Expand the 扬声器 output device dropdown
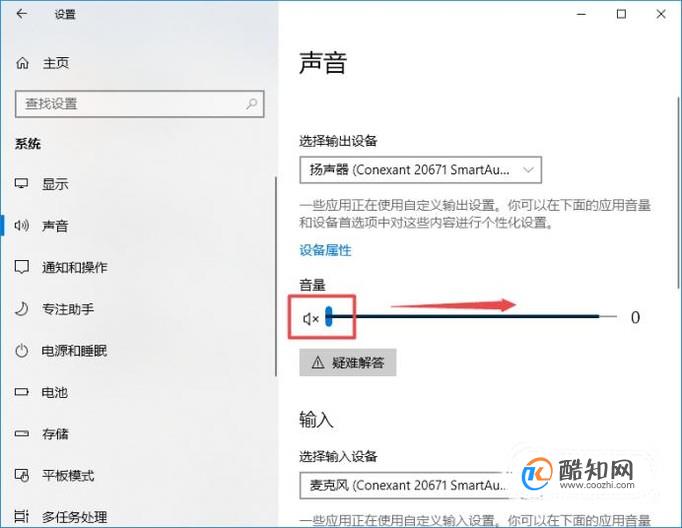 point(421,170)
